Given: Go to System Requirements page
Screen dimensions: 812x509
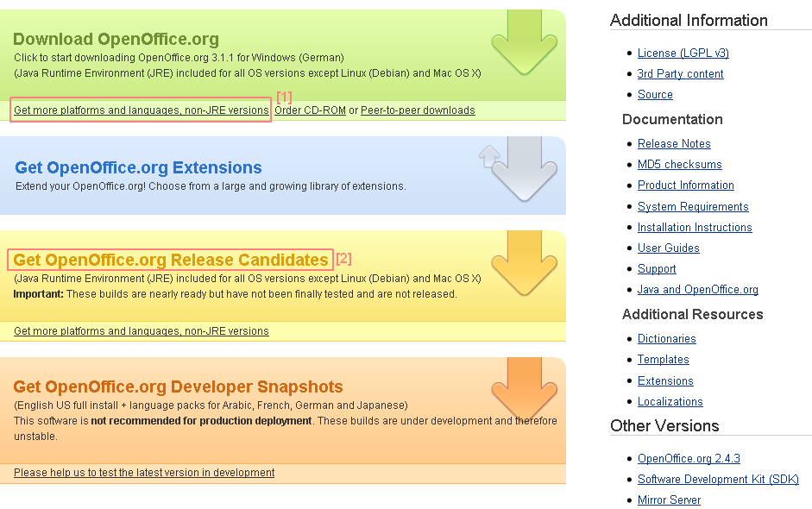Looking at the screenshot, I should point(693,206).
